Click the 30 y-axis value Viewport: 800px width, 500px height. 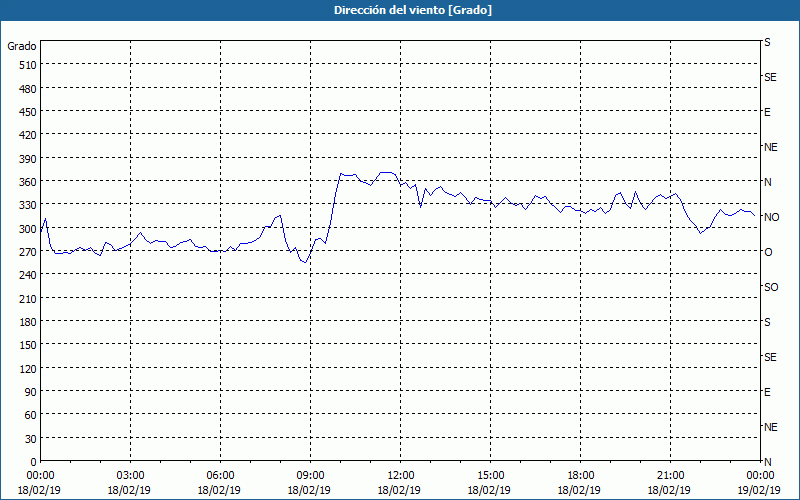[x=31, y=439]
